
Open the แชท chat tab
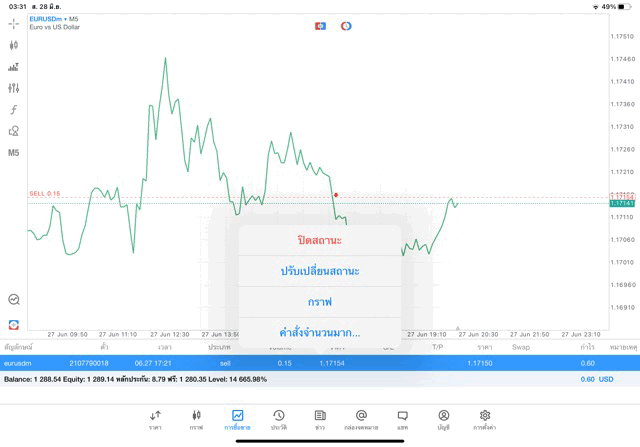[402, 419]
